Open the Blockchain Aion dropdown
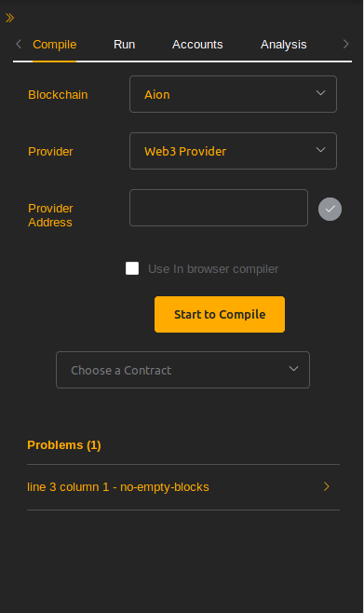The image size is (364, 613). tap(233, 94)
